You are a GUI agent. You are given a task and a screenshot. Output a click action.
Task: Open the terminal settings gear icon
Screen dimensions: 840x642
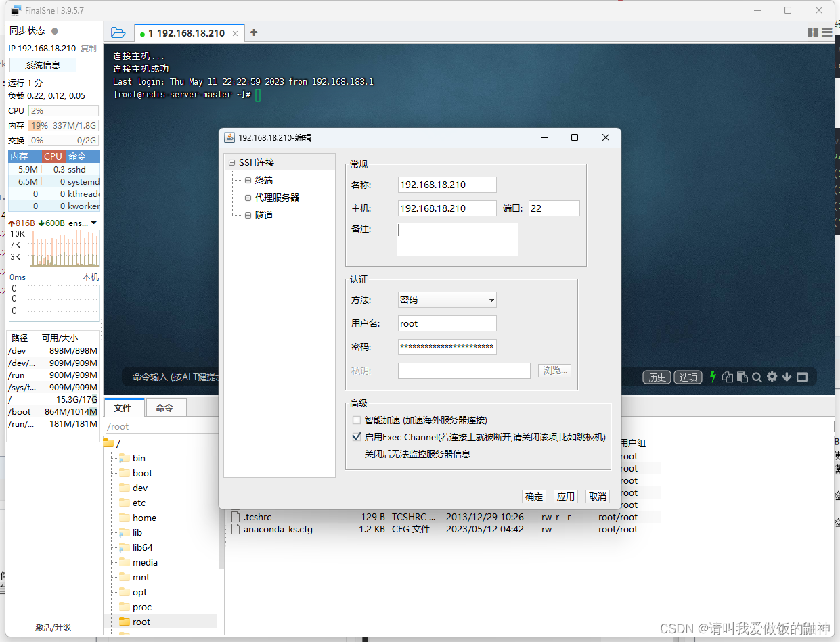(x=772, y=377)
